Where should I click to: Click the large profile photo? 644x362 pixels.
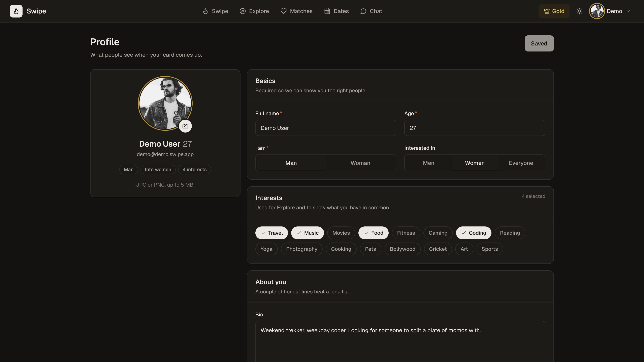pos(165,103)
